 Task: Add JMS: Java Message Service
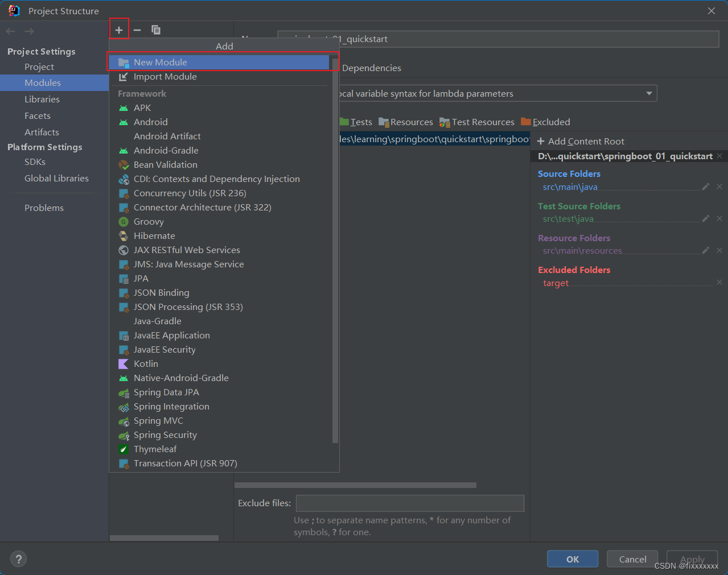coord(219,264)
